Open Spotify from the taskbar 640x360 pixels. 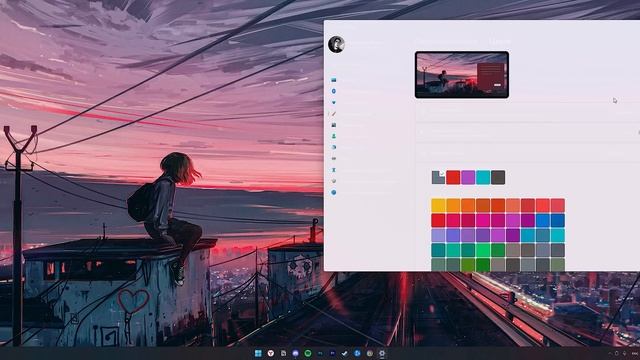coord(308,353)
